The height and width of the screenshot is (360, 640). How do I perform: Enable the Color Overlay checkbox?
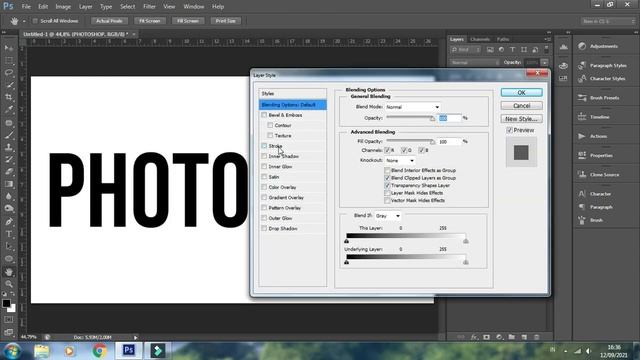click(x=264, y=187)
